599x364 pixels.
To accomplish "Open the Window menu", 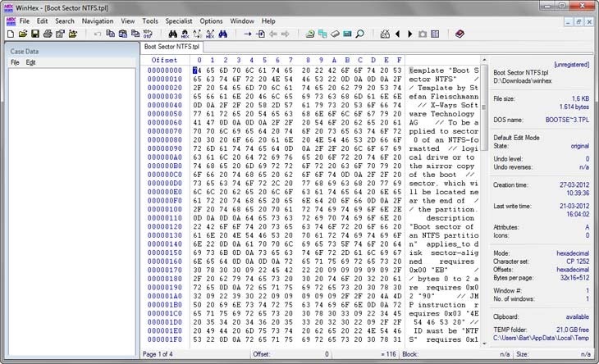I will tap(242, 21).
